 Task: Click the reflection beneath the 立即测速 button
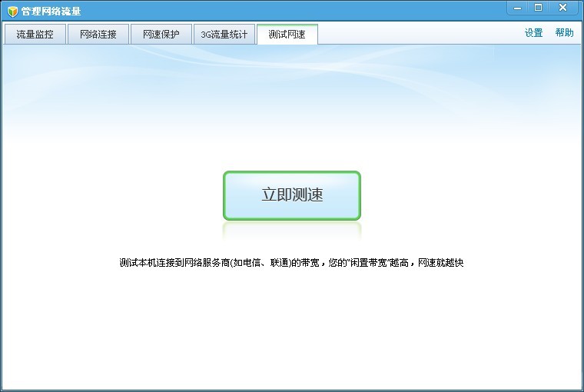point(291,230)
